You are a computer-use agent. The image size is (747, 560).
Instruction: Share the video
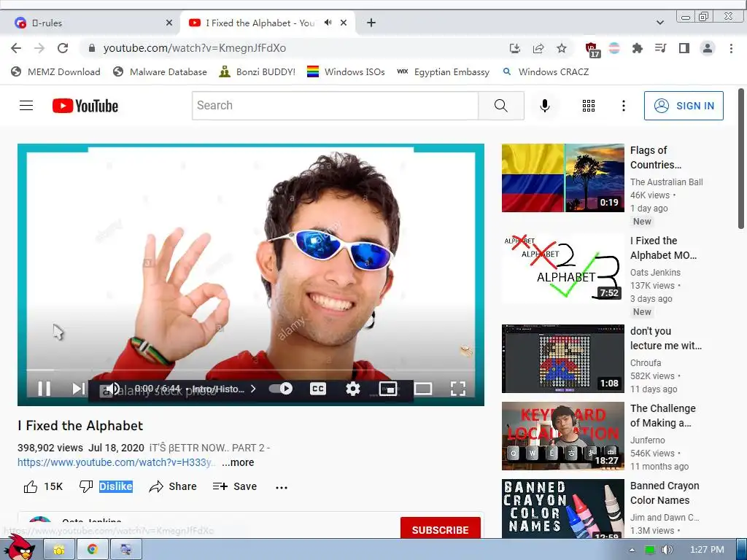(x=172, y=486)
